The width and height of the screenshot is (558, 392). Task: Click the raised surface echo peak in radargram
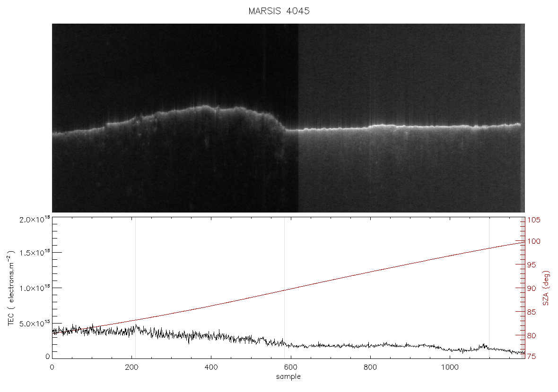pos(205,106)
